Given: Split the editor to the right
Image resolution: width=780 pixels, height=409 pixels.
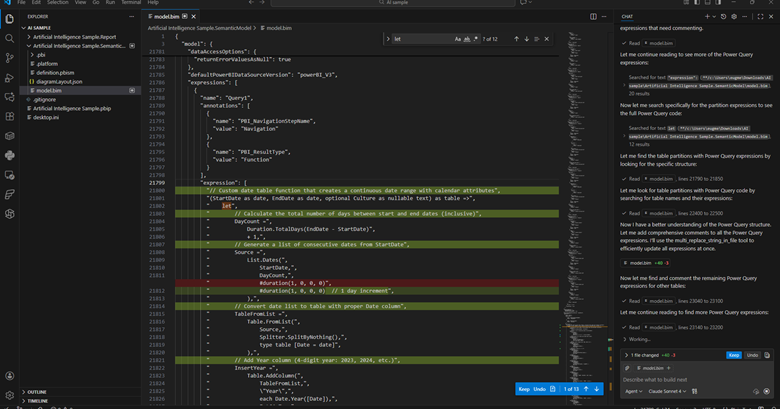Looking at the screenshot, I should (x=593, y=16).
